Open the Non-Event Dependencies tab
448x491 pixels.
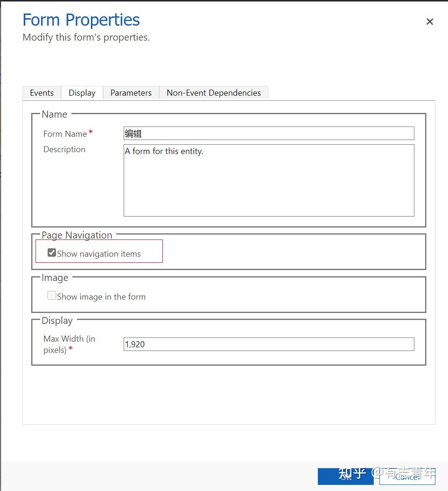(214, 93)
